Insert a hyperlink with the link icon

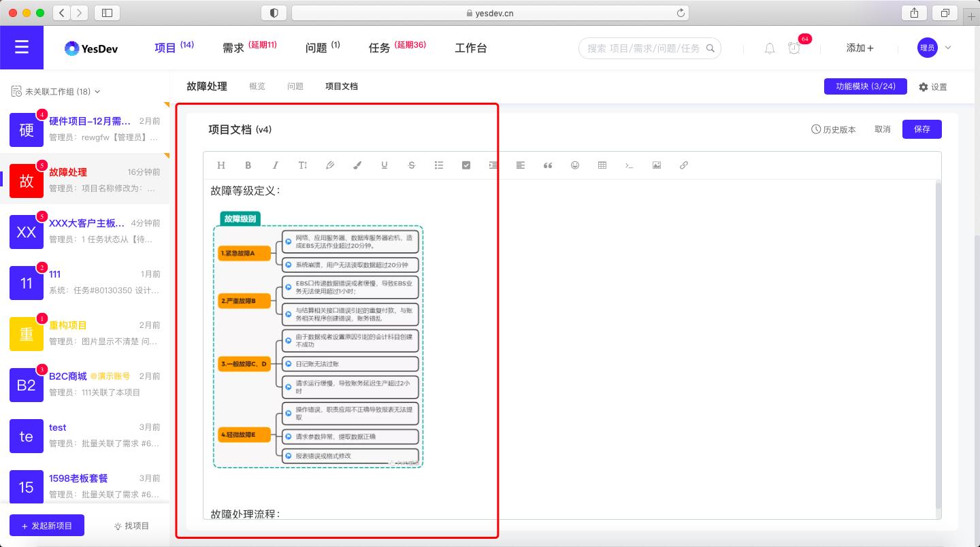(x=683, y=165)
